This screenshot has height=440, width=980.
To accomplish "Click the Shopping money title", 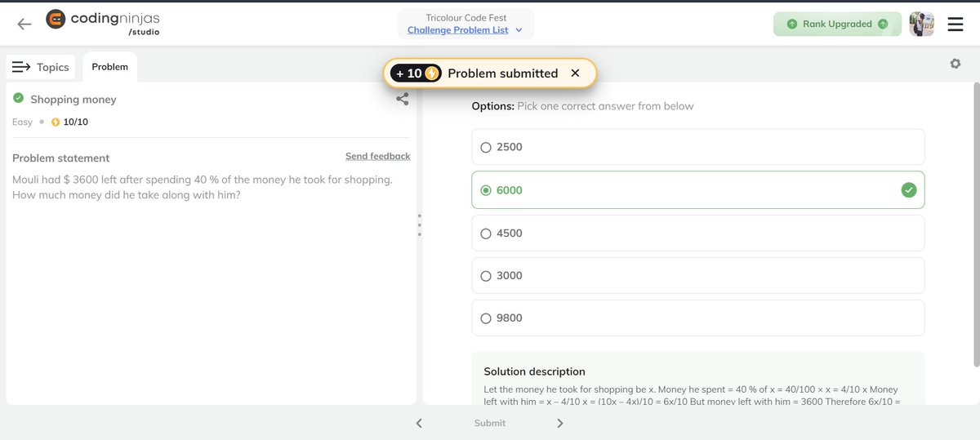I will 73,100.
